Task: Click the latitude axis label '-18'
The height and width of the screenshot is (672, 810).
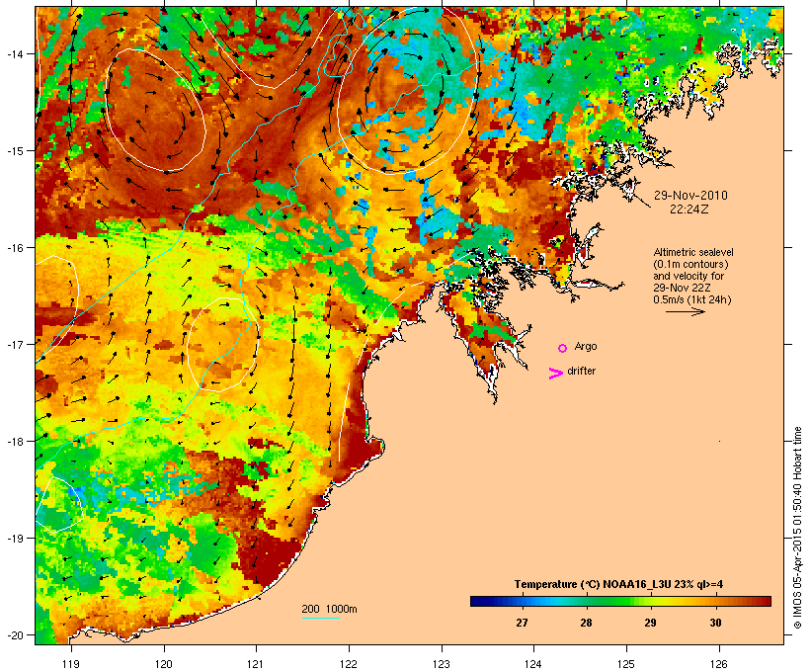Action: click(x=14, y=441)
